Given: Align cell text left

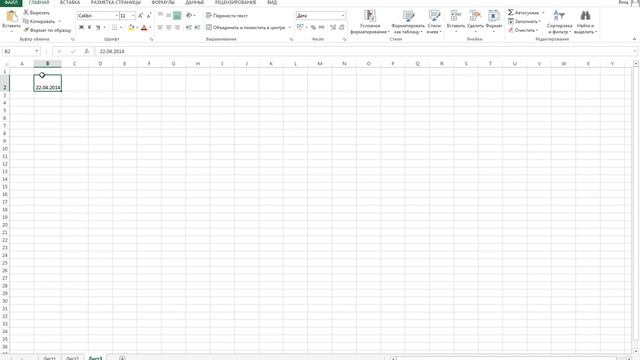Looking at the screenshot, I should tap(160, 27).
